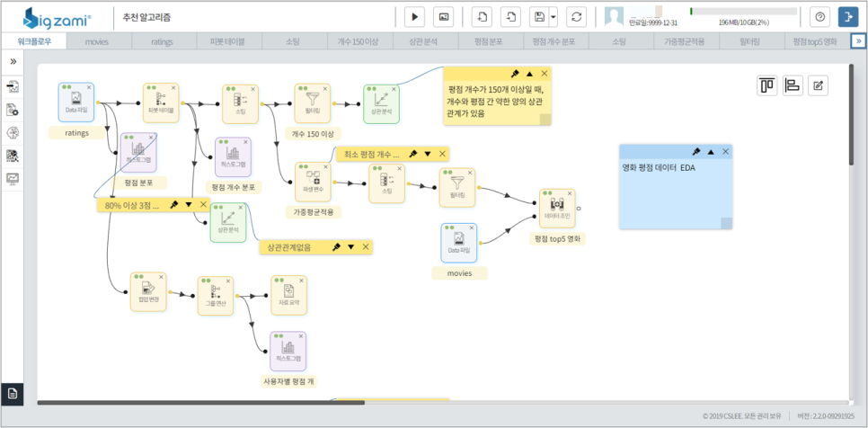The width and height of the screenshot is (868, 428).
Task: Click the 가중평균적용 node label
Action: point(314,211)
